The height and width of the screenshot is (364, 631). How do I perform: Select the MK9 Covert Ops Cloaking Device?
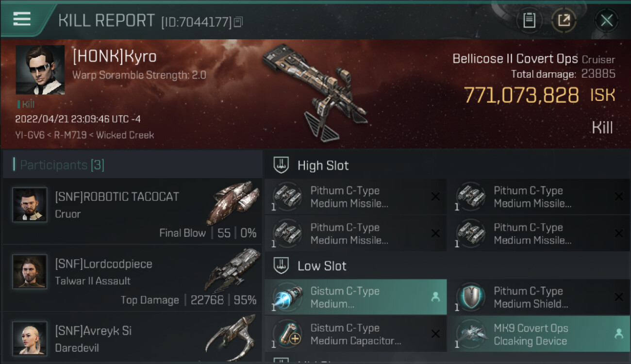pos(538,334)
